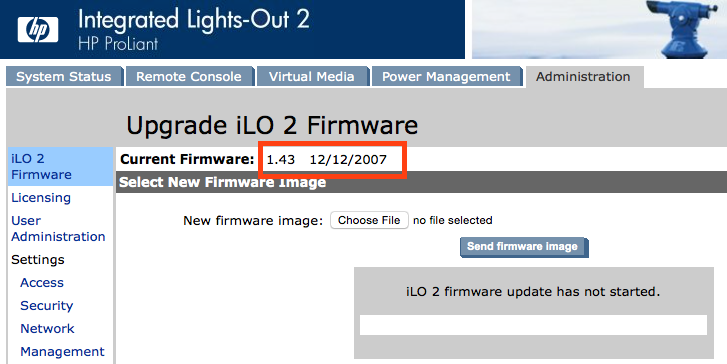Go to Power Management tab
Screen dimensions: 727x364
click(446, 77)
